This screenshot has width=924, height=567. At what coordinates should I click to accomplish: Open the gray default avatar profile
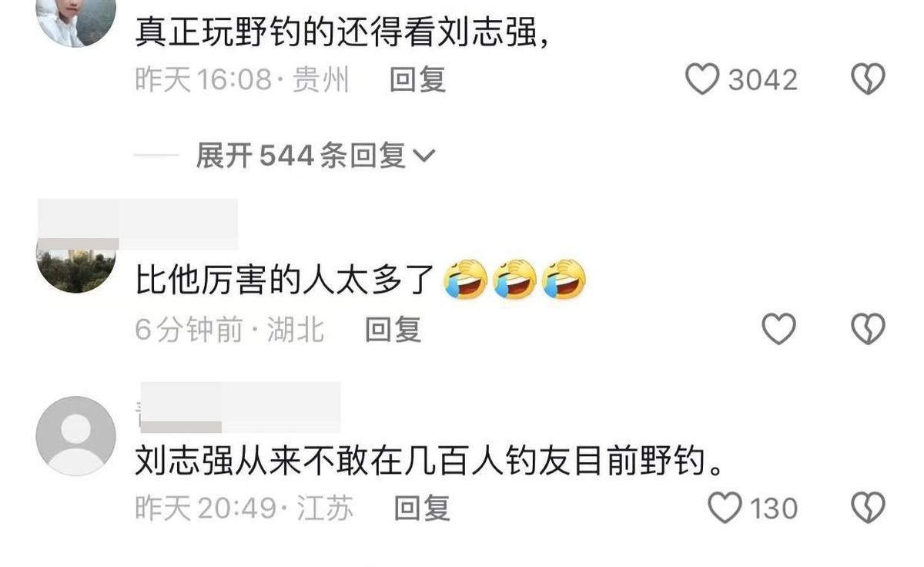[x=75, y=436]
